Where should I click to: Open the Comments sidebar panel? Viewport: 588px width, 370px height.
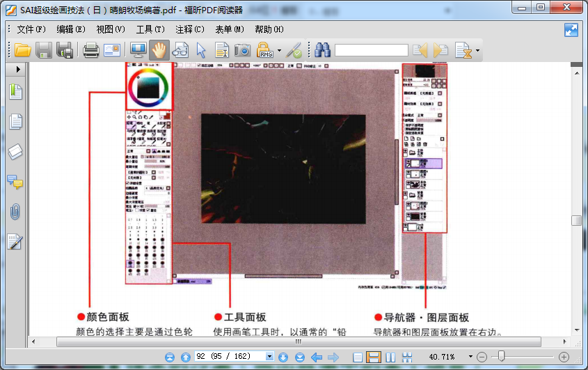pos(15,182)
